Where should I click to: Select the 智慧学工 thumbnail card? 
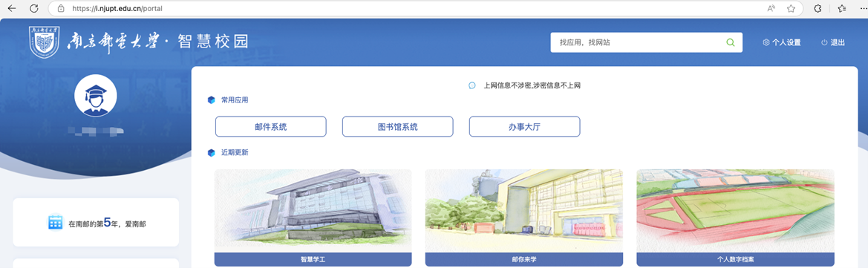pyautogui.click(x=313, y=218)
